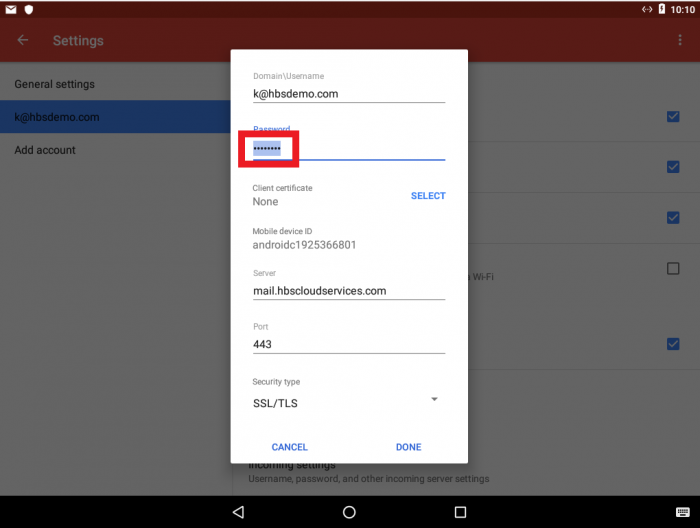Select the k@hbsdemo.com account in sidebar
This screenshot has height=528, width=700.
pyautogui.click(x=115, y=117)
